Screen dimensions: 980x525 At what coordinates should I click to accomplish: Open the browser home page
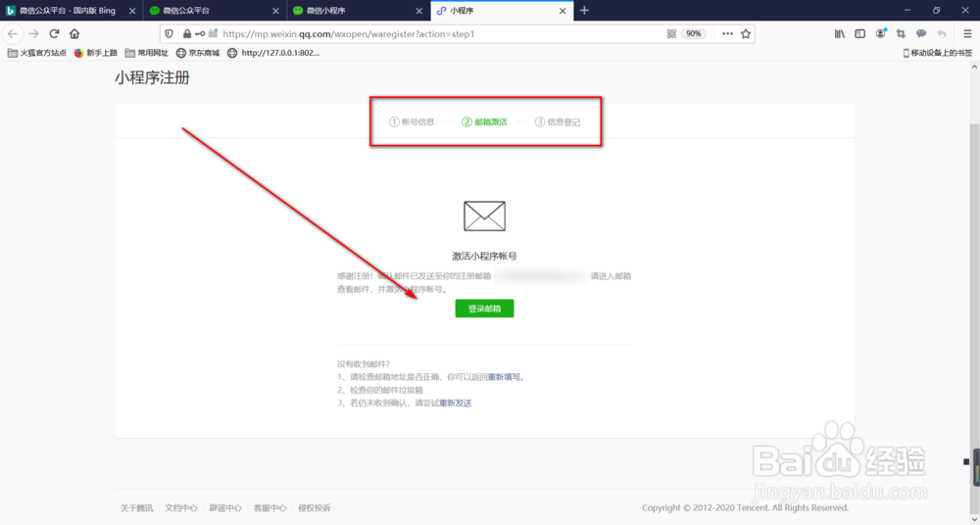74,33
